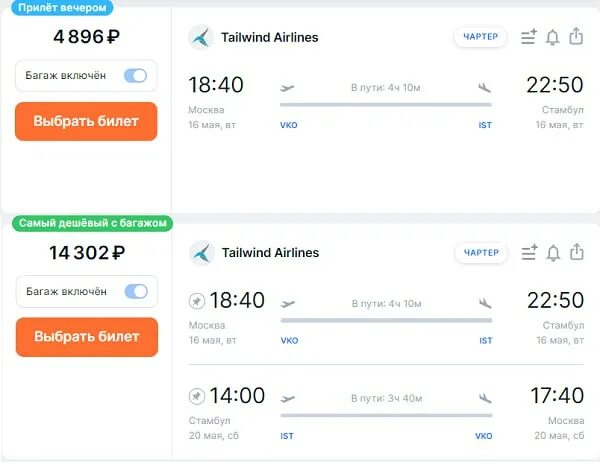Screen dimensions: 600x462
Task: Click the 'Прилёт вечером' label
Action: click(x=62, y=7)
